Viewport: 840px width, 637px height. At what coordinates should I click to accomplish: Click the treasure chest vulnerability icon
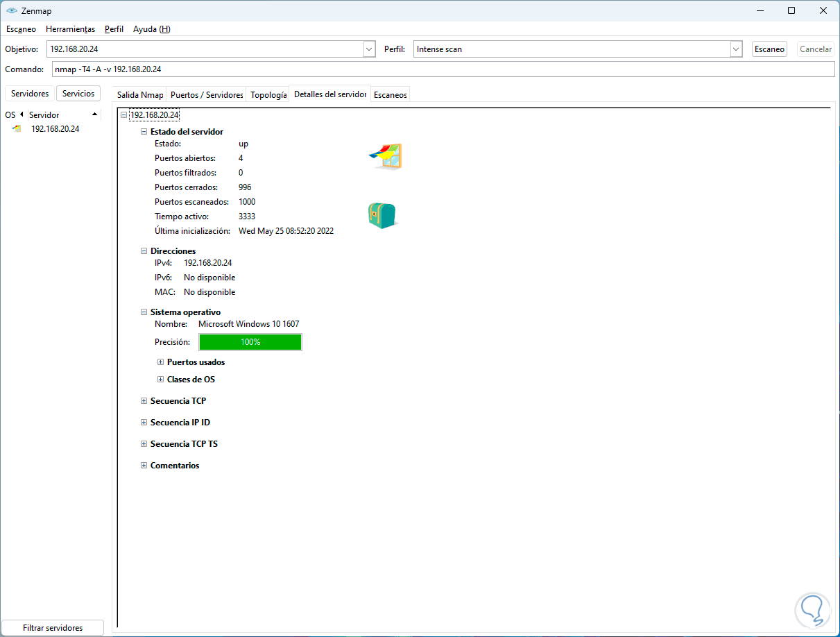pyautogui.click(x=382, y=216)
